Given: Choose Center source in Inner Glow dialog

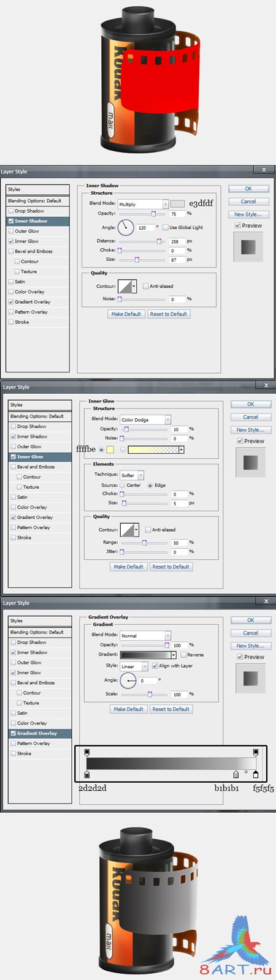Looking at the screenshot, I should pos(123,485).
